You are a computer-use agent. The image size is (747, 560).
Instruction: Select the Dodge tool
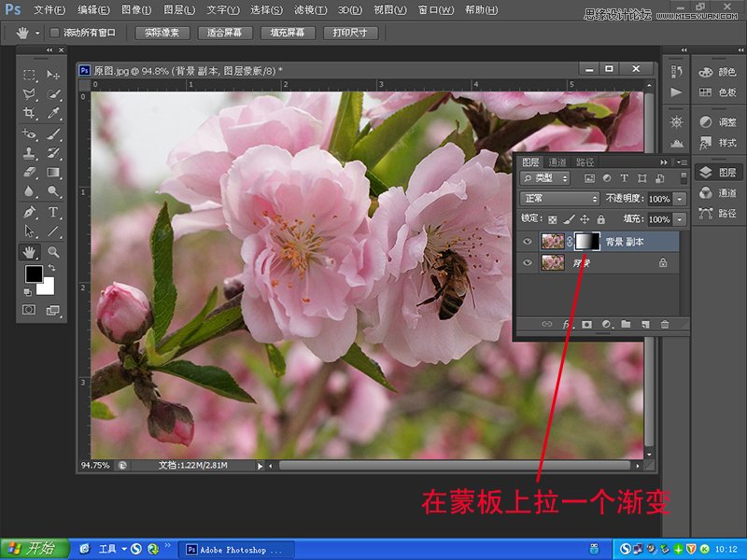pyautogui.click(x=53, y=191)
